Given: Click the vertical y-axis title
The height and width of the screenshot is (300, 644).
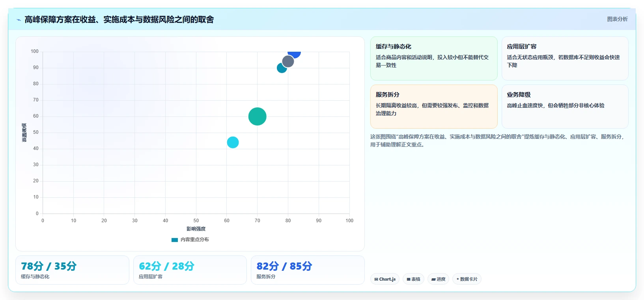Looking at the screenshot, I should coord(24,133).
